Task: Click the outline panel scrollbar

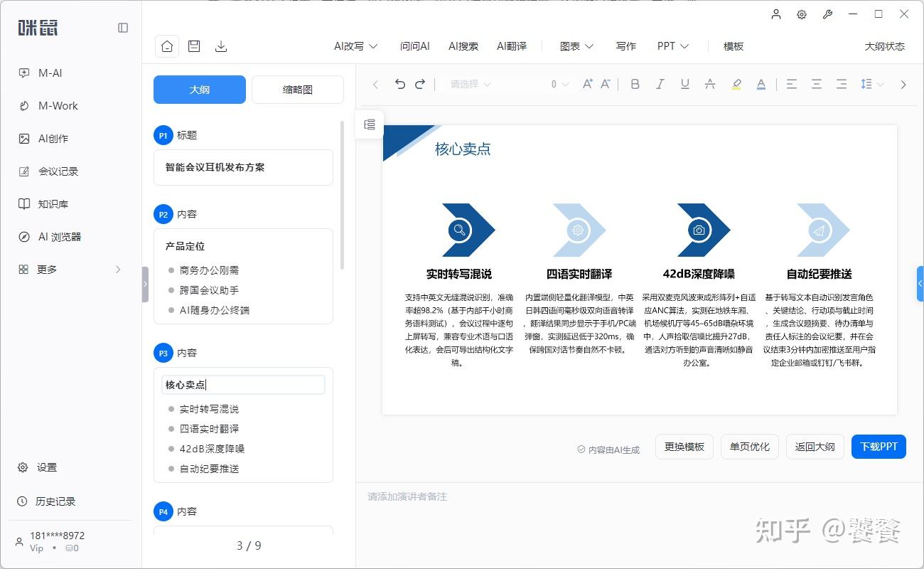Action: [x=342, y=196]
